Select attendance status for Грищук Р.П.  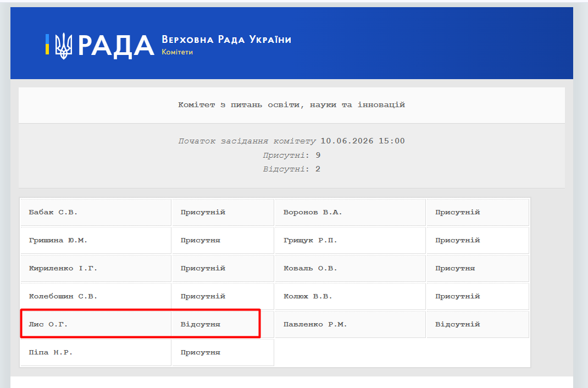[478, 240]
